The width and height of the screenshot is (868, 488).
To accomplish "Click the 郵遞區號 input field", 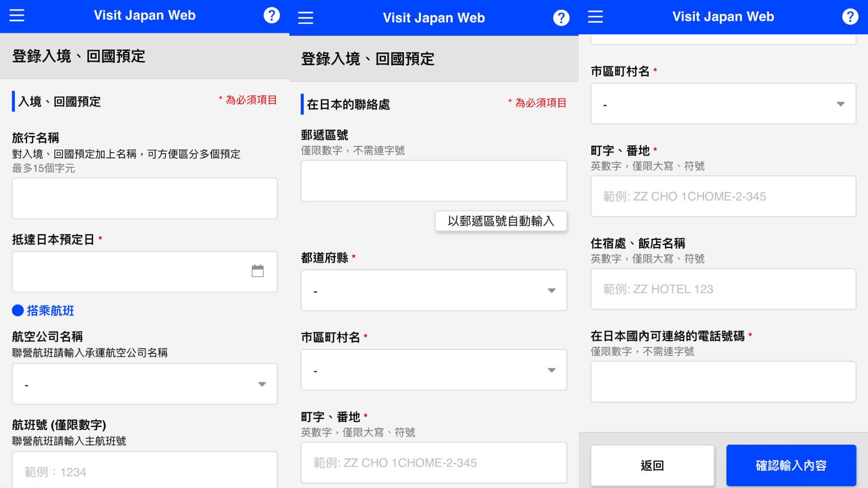I will [434, 181].
